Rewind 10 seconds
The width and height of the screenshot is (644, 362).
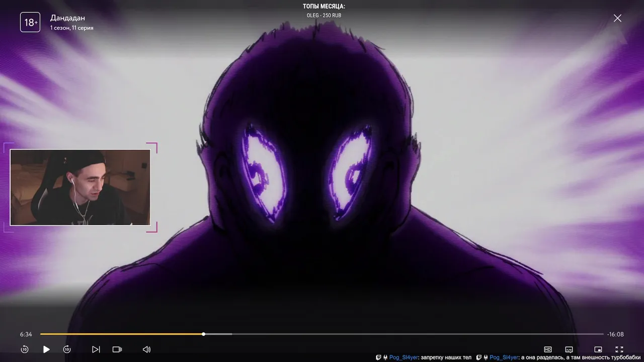tap(25, 349)
